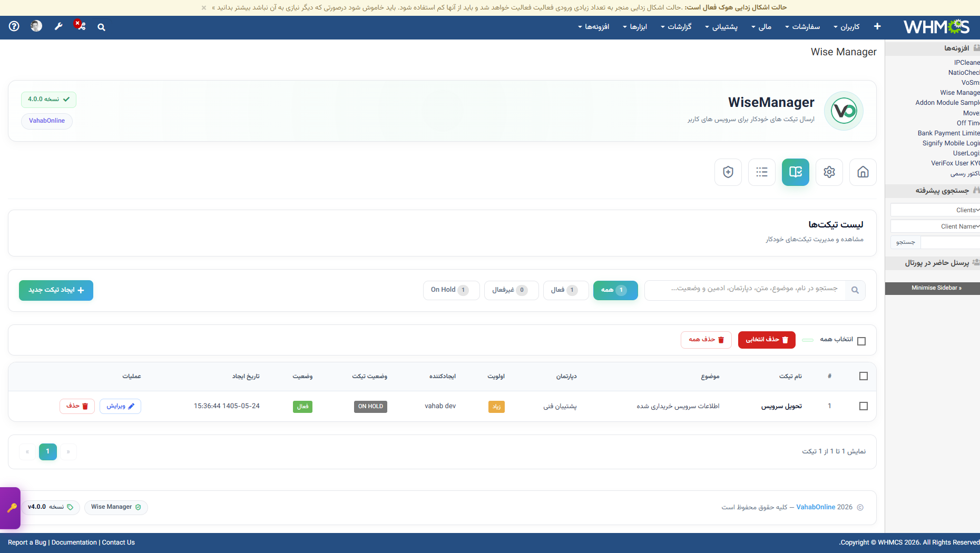The height and width of the screenshot is (553, 980).
Task: Open the Contact Us footer link
Action: (x=119, y=542)
